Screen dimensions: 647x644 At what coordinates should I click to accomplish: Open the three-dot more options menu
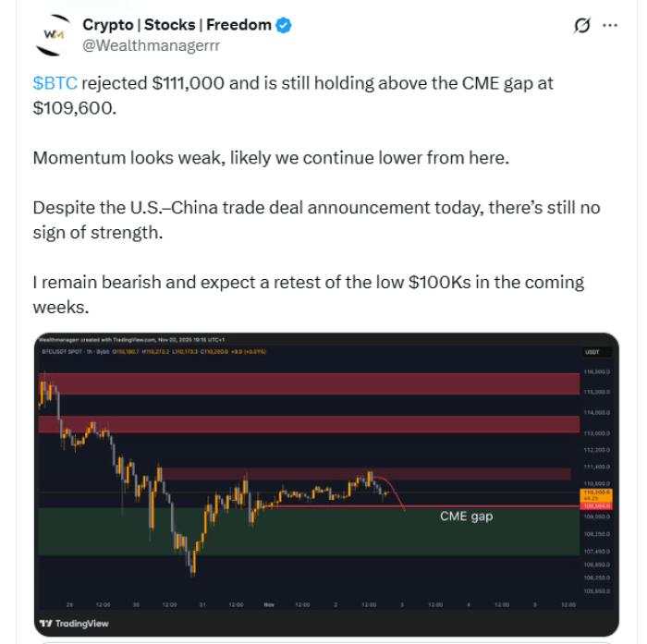pyautogui.click(x=610, y=26)
